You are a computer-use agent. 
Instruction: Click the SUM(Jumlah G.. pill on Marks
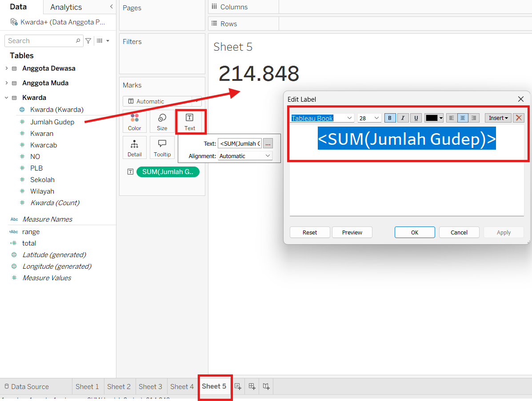[168, 172]
